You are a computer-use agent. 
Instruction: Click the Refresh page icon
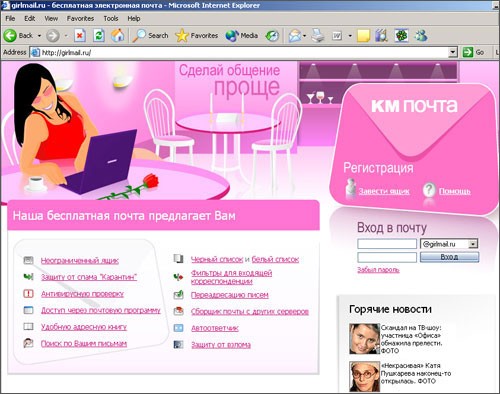pos(99,36)
